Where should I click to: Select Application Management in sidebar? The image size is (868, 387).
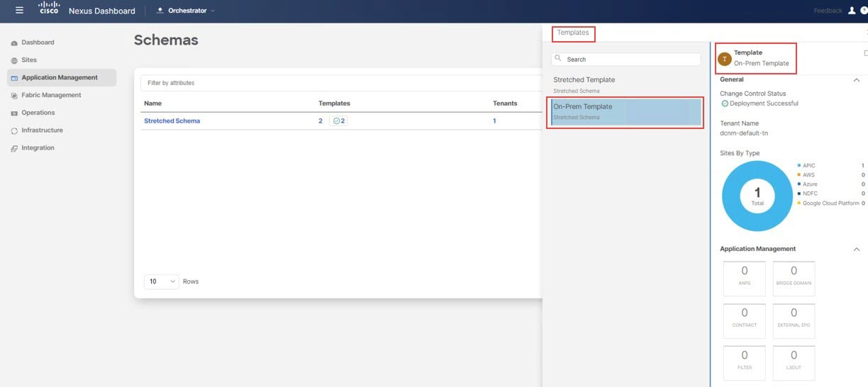[61, 78]
